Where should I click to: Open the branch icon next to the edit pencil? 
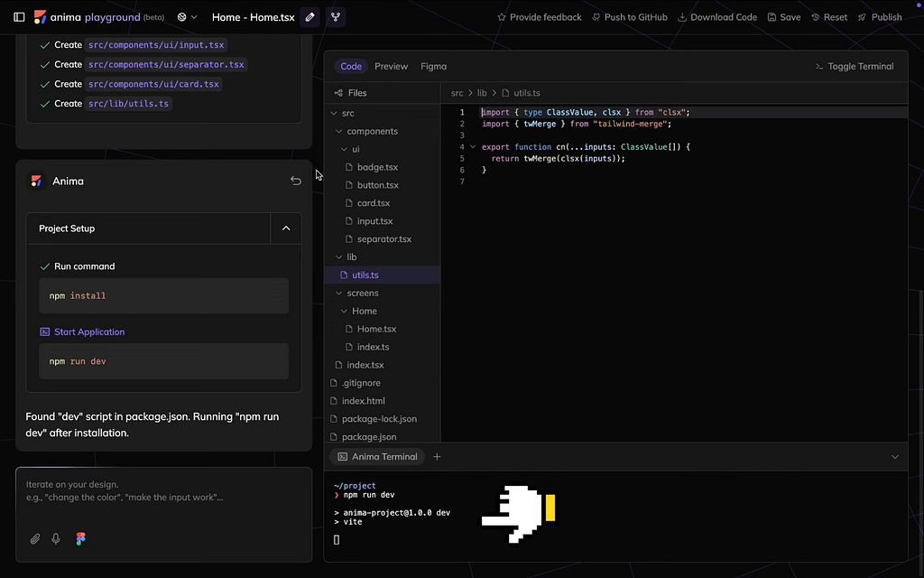[336, 17]
